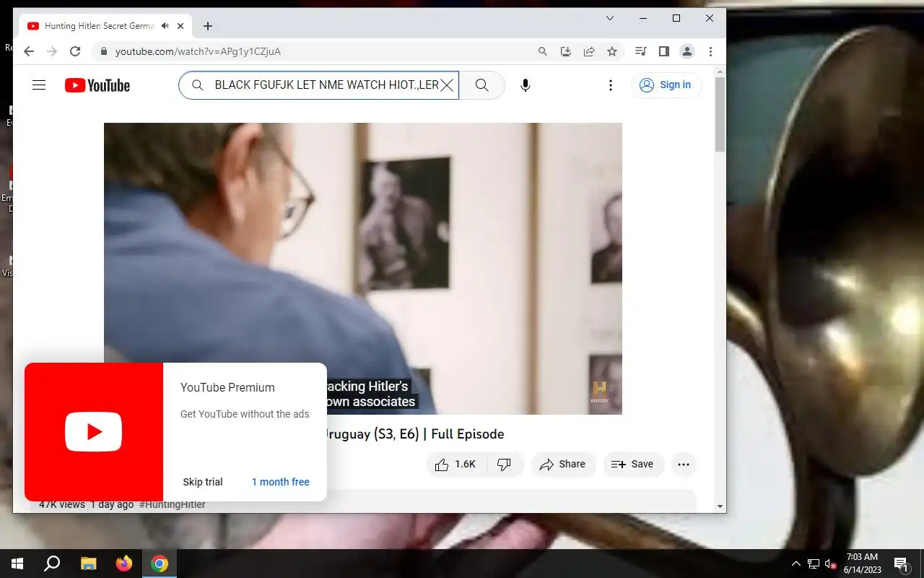The image size is (924, 578).
Task: Like the video with 1.6K likes
Action: click(x=456, y=465)
